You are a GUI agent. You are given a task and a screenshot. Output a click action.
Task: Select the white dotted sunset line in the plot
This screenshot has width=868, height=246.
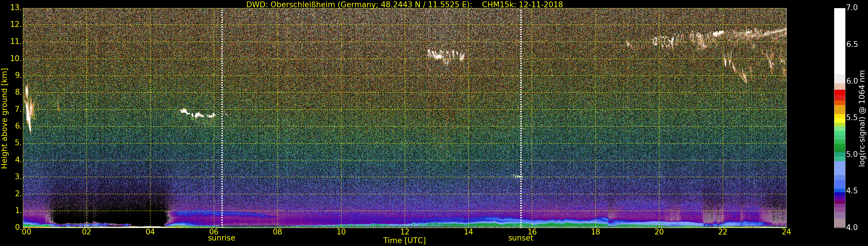click(521, 118)
